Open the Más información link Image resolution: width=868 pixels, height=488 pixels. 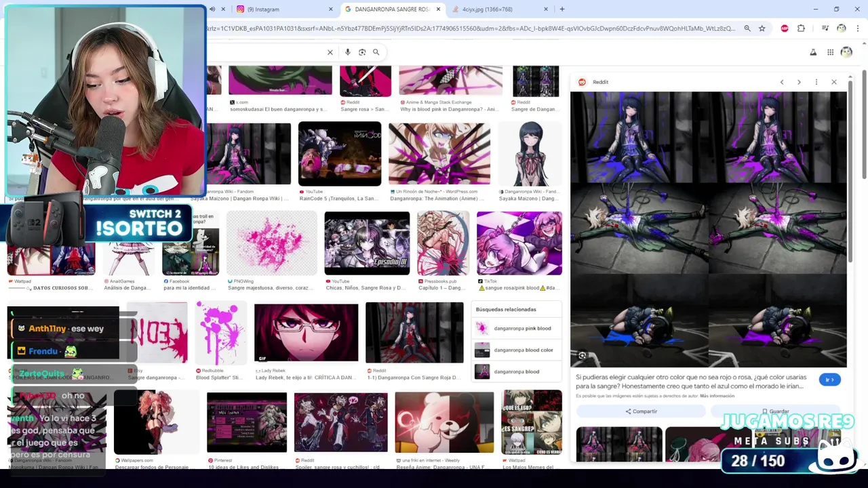(x=717, y=396)
